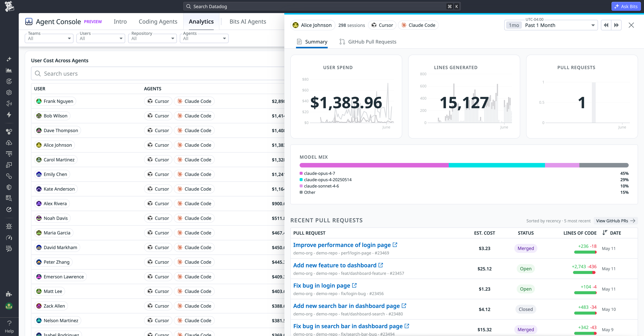Select the Analytics tab
This screenshot has width=644, height=336.
coord(201,22)
